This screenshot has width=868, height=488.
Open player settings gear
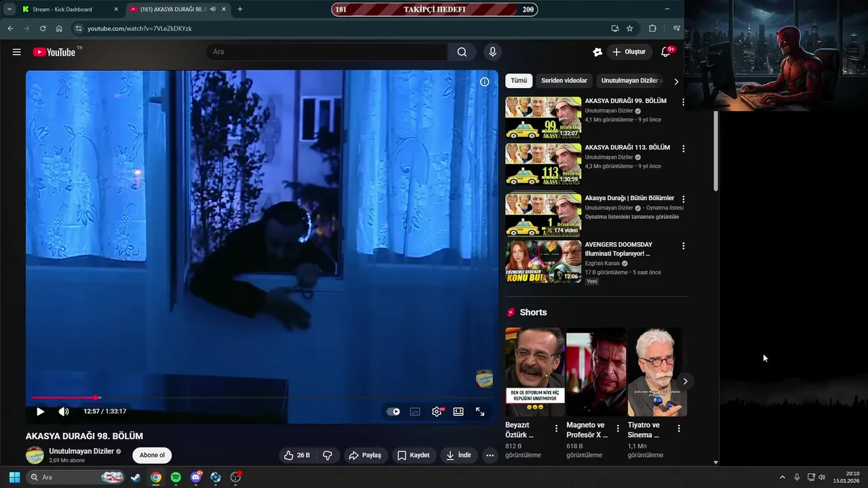437,411
